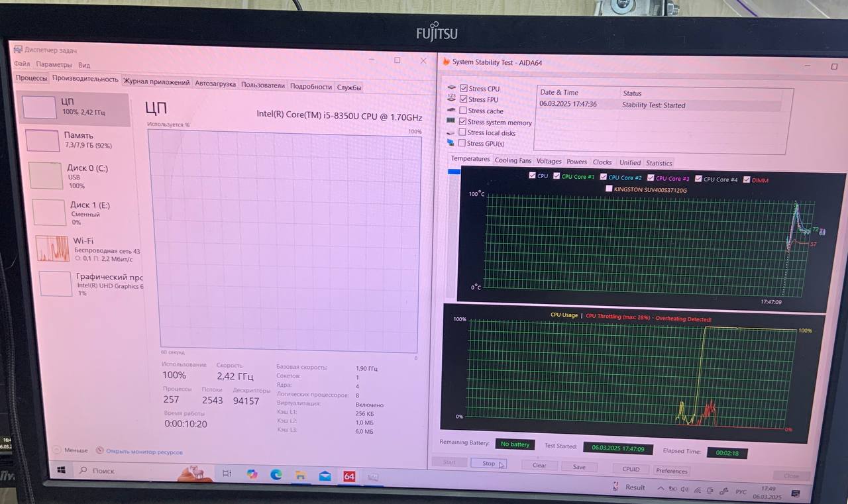Select ЦП performance item in sidebar
Viewport: 848px width, 504px height.
tap(74, 107)
